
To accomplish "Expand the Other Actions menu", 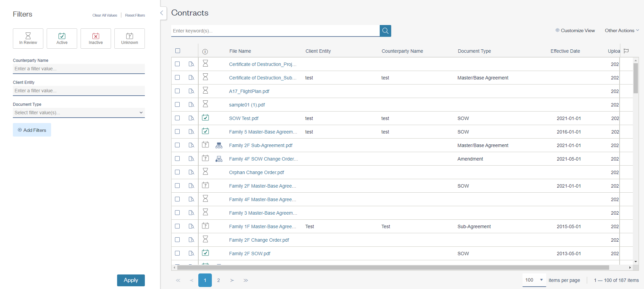I will [622, 30].
